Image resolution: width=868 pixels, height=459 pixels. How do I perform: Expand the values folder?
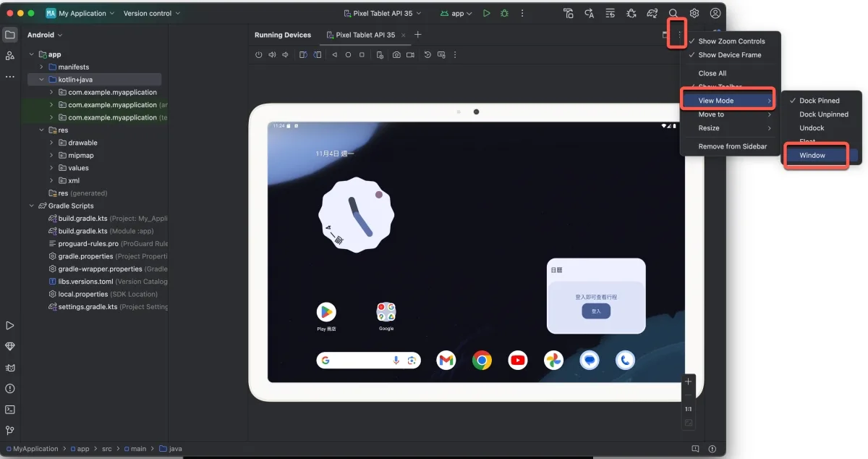pos(51,168)
